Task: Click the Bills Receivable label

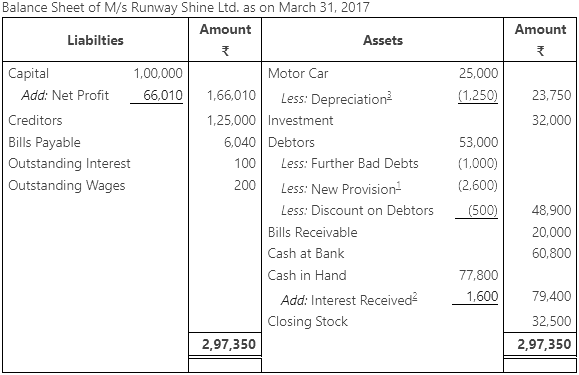Action: (313, 232)
